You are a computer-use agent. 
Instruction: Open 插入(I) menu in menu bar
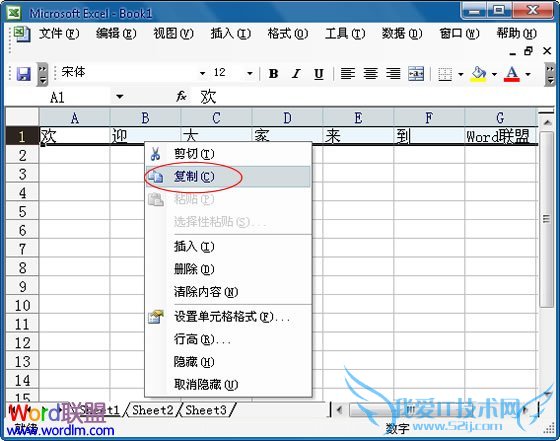(231, 34)
